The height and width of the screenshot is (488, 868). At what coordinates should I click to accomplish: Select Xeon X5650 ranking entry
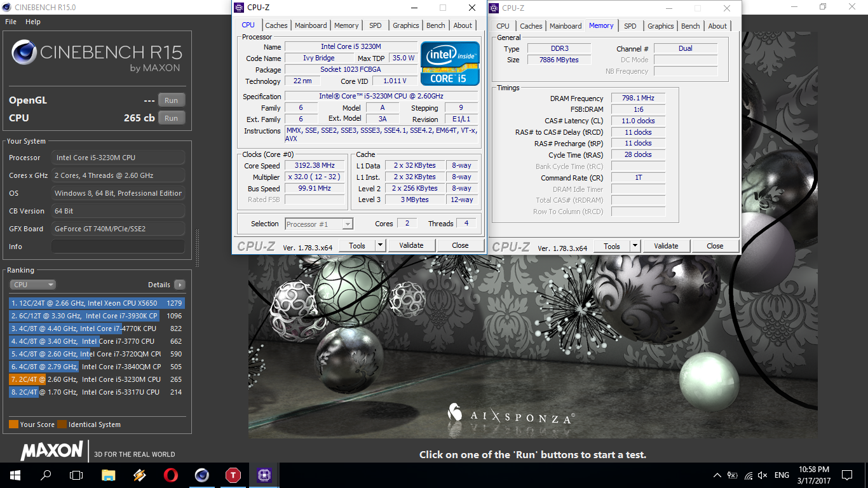[97, 303]
